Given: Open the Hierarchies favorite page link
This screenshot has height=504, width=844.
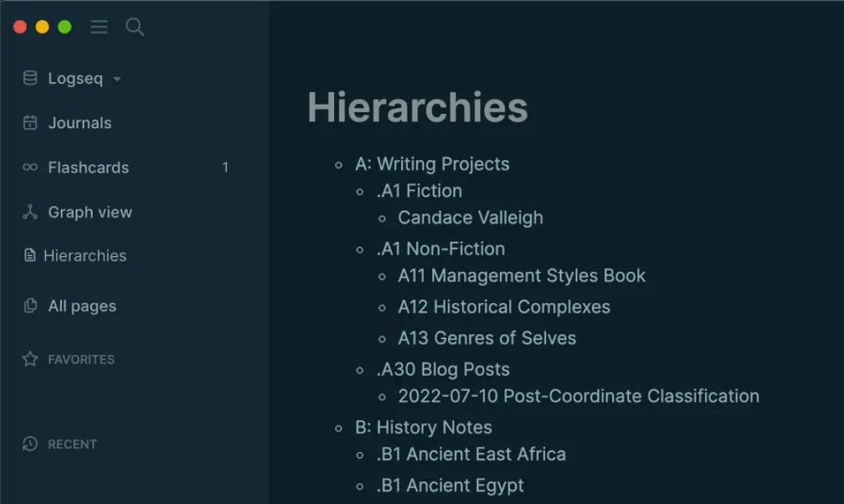Looking at the screenshot, I should (85, 255).
